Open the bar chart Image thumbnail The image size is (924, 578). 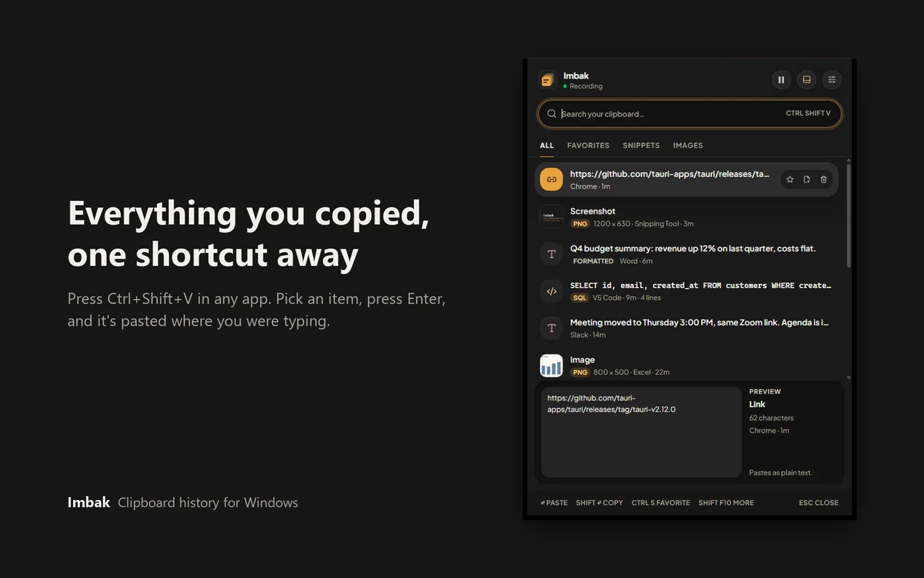(552, 366)
